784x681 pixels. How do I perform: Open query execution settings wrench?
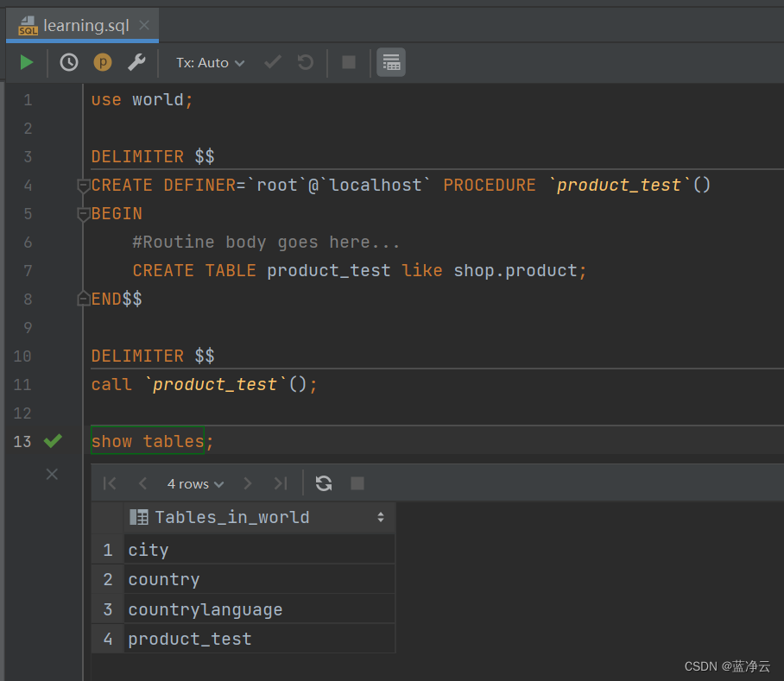tap(136, 62)
